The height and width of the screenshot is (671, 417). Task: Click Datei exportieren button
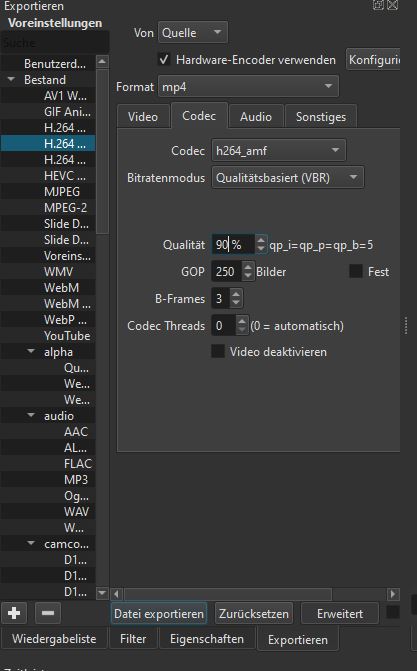click(x=159, y=614)
